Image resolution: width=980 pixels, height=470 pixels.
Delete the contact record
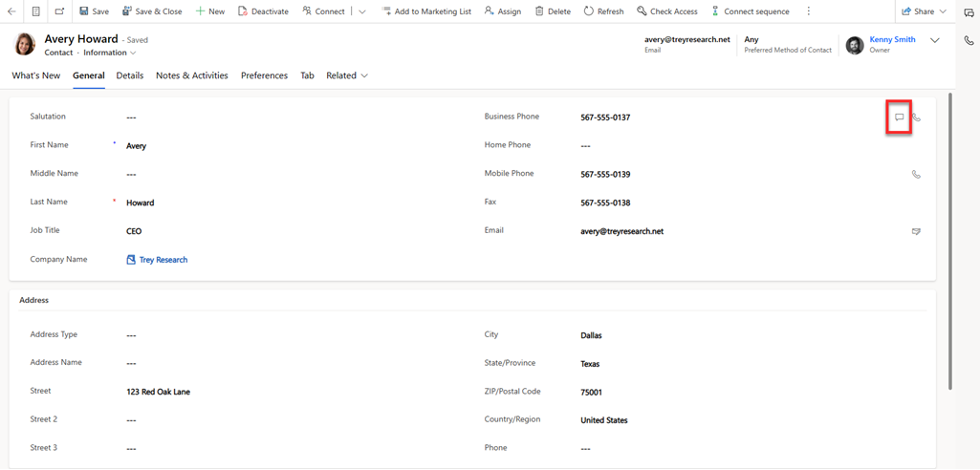click(x=554, y=11)
